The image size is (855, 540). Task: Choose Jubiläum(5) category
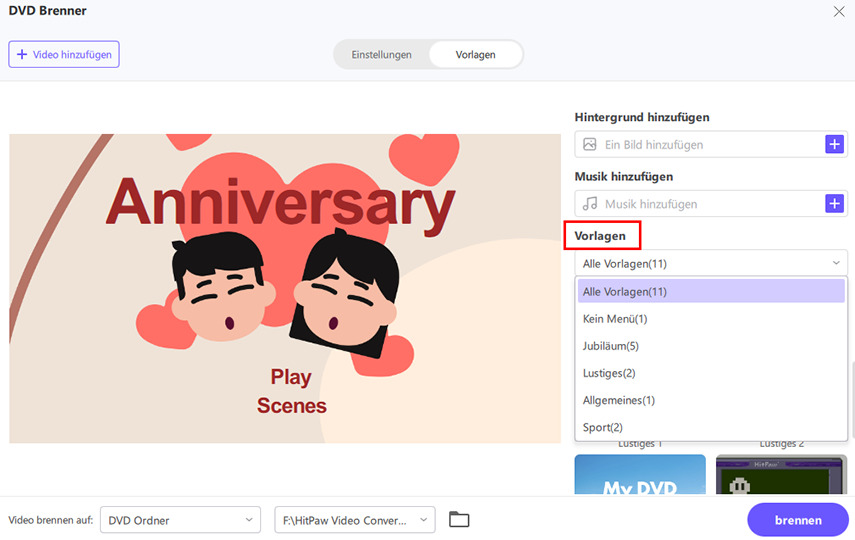711,346
